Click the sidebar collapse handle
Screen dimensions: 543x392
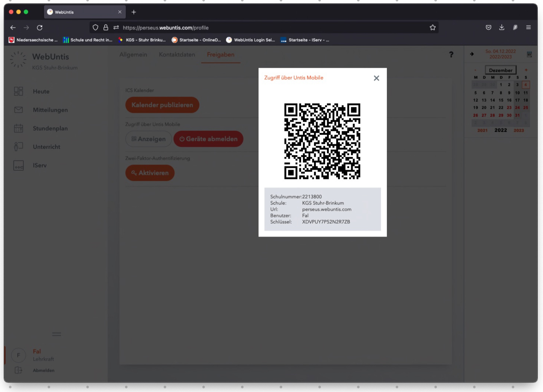(56, 334)
